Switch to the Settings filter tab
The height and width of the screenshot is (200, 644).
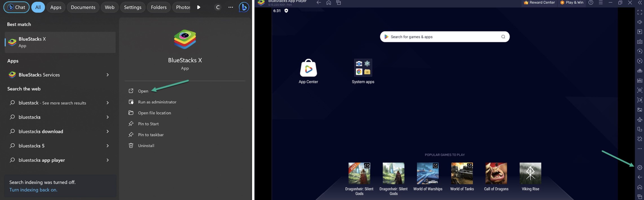[x=133, y=7]
